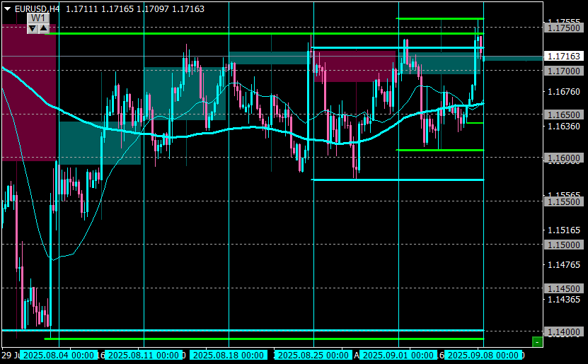588x364 pixels.
Task: Open the chart menu triangle beside EURUSD,H4
Action: 8,9
